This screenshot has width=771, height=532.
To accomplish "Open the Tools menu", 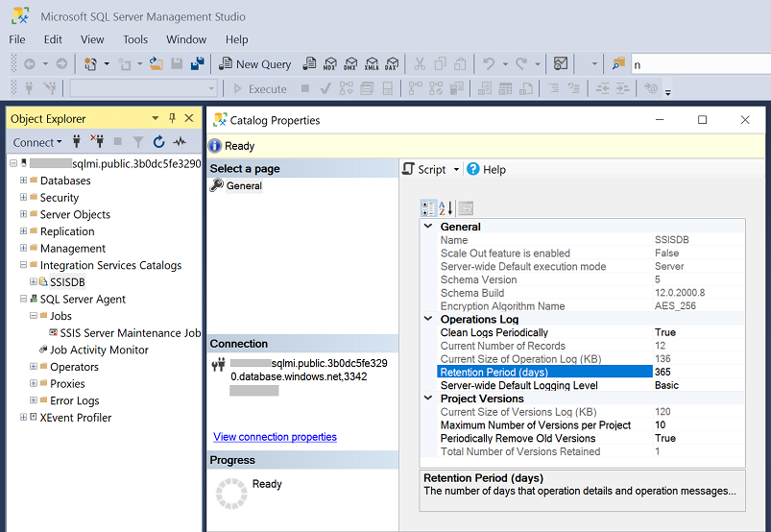I will (135, 39).
